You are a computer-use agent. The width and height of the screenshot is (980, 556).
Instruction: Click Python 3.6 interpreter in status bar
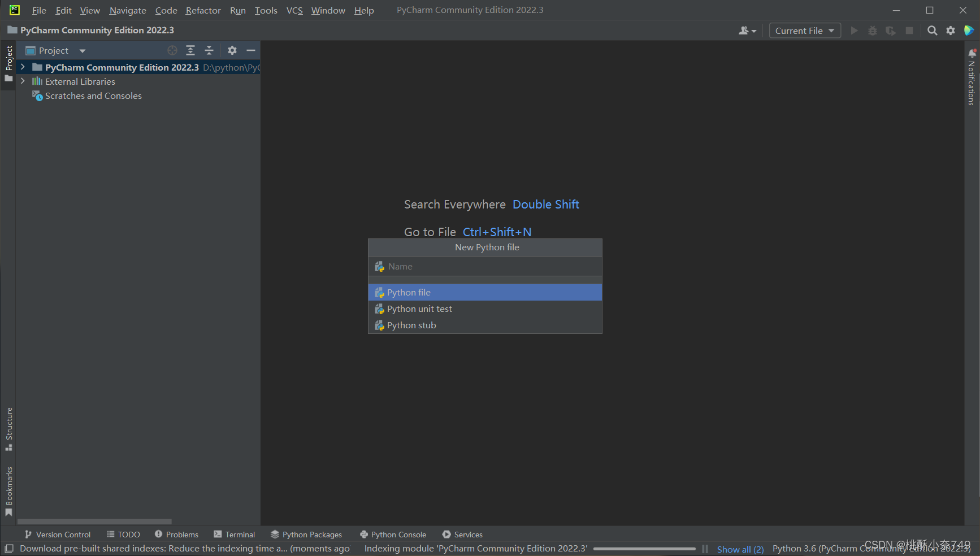871,549
